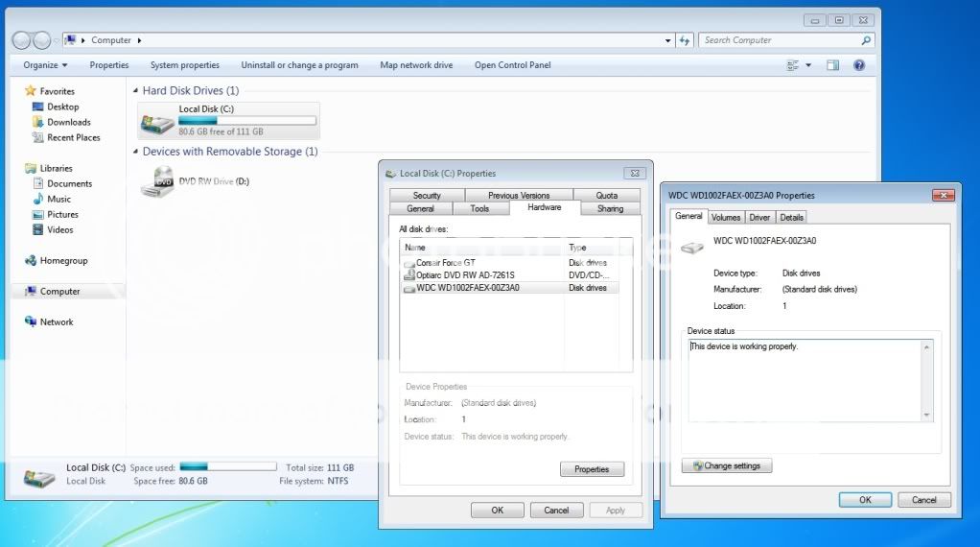
Task: Expand the view options dropdown arrow
Action: pyautogui.click(x=808, y=65)
